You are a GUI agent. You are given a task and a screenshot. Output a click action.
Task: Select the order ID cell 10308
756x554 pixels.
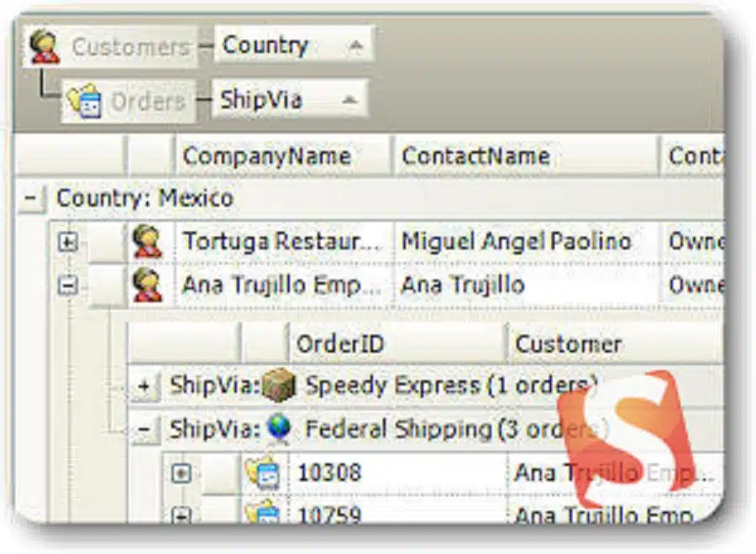[x=397, y=472]
